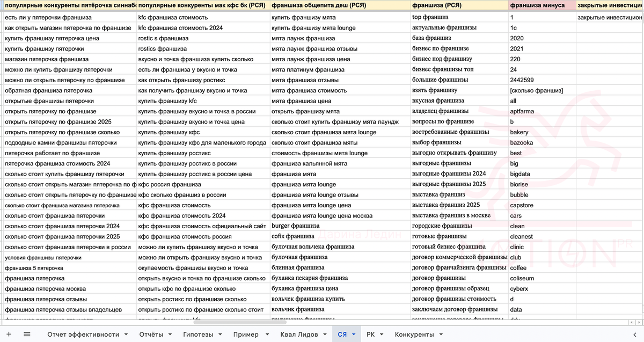The height and width of the screenshot is (342, 644).
Task: Click cell 'rostic s франшиза'
Action: coord(202,38)
